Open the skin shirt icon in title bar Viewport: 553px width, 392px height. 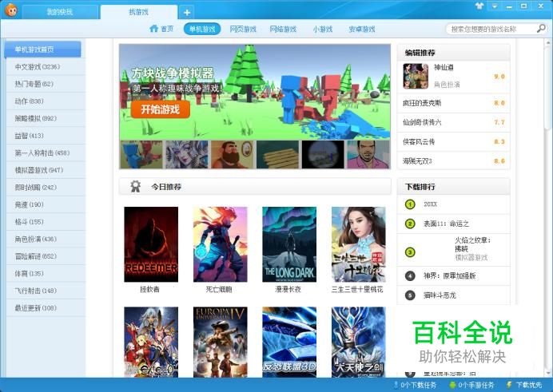pos(479,6)
